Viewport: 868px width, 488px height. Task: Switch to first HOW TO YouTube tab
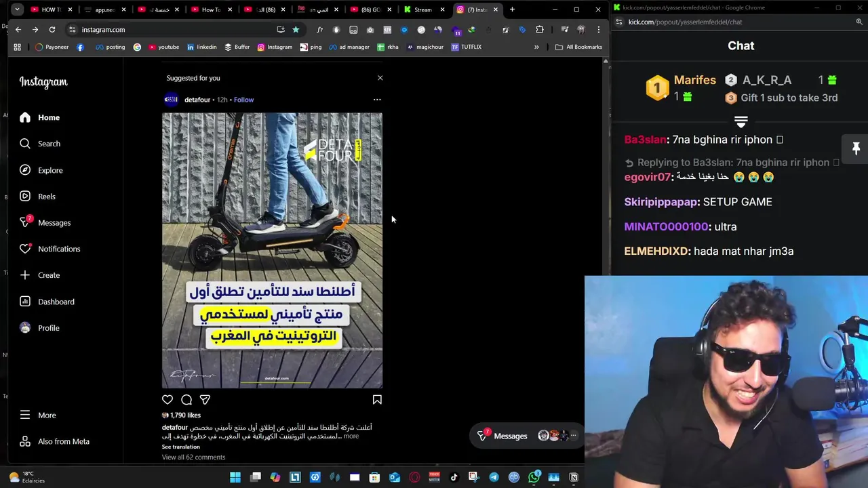pyautogui.click(x=51, y=9)
